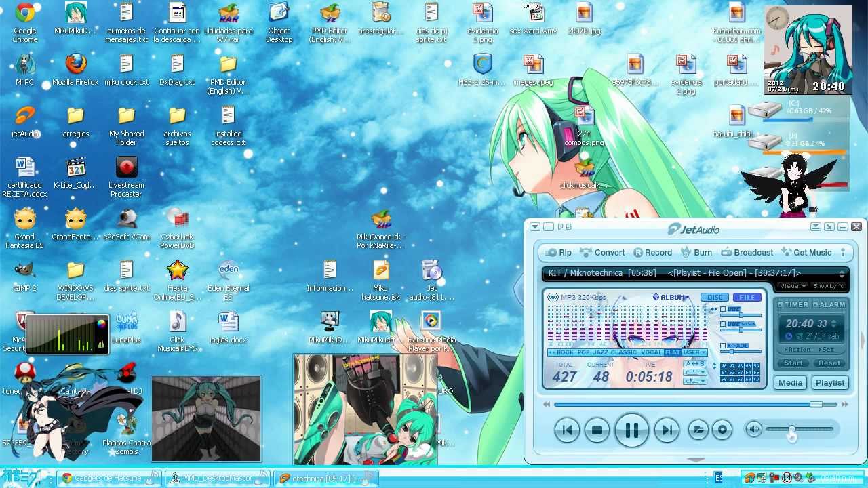868x488 pixels.
Task: Start the JetAudio timer
Action: pos(793,363)
